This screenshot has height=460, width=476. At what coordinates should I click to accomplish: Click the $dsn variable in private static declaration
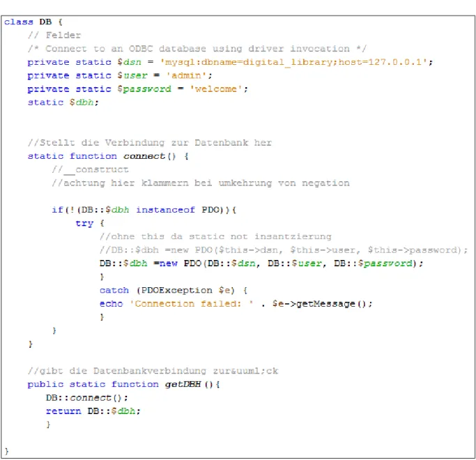130,62
